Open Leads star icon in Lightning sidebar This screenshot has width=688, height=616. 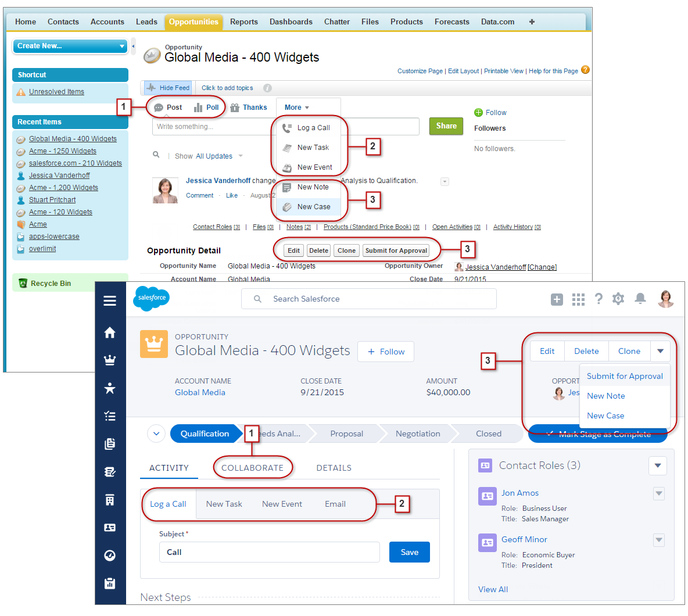[x=110, y=388]
